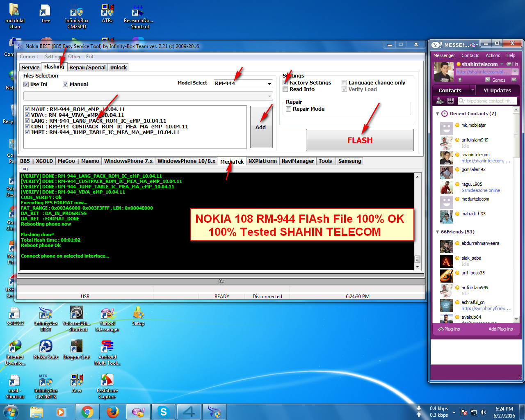Open the Contacts tab dropdown arrow
Image resolution: width=525 pixels, height=420 pixels.
pos(472,90)
